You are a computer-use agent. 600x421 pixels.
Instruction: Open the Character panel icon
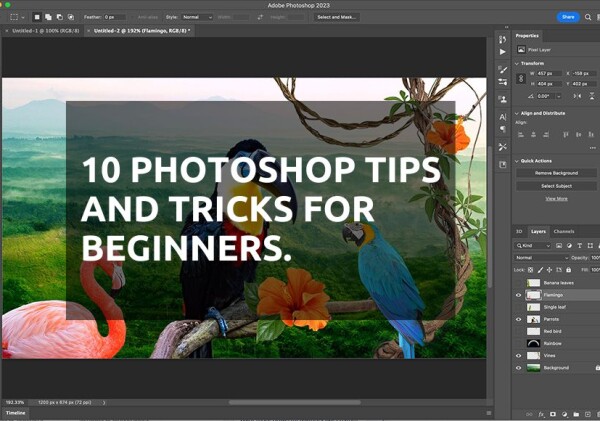502,117
